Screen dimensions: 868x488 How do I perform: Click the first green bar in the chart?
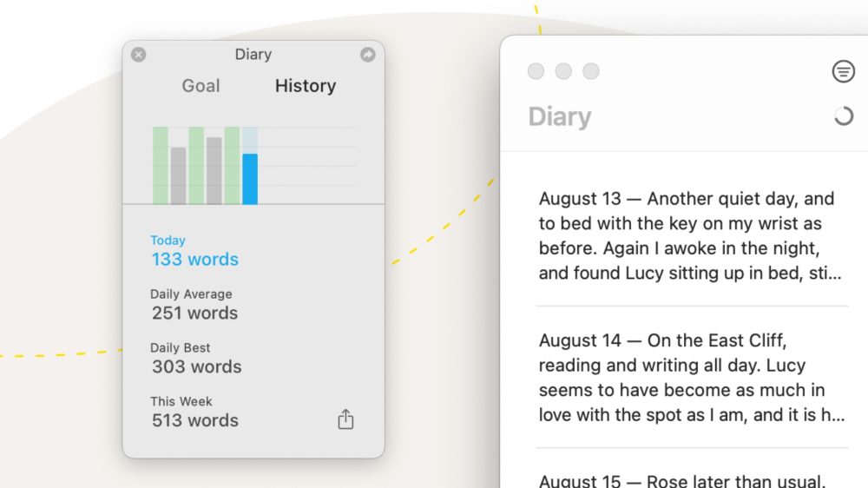161,165
